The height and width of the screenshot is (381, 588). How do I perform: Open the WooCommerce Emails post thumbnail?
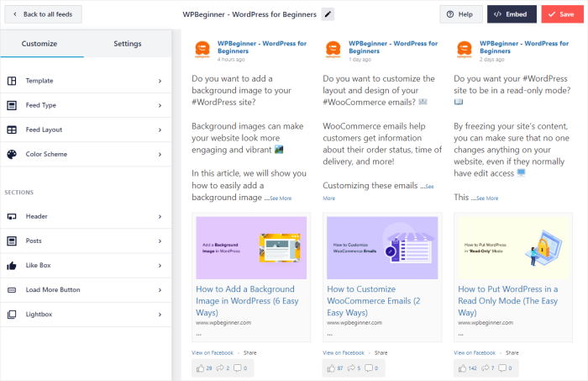[382, 247]
